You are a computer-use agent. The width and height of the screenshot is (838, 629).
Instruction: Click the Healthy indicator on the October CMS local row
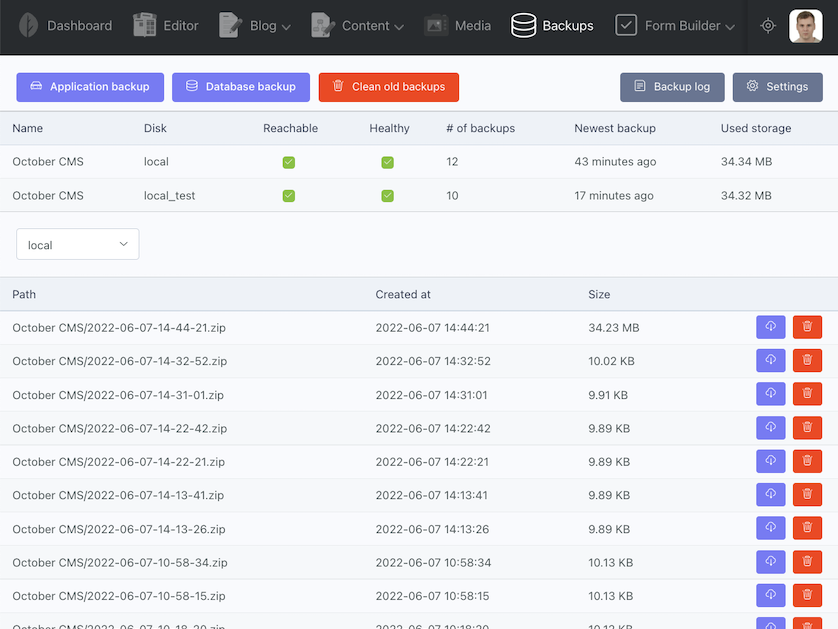click(x=387, y=161)
